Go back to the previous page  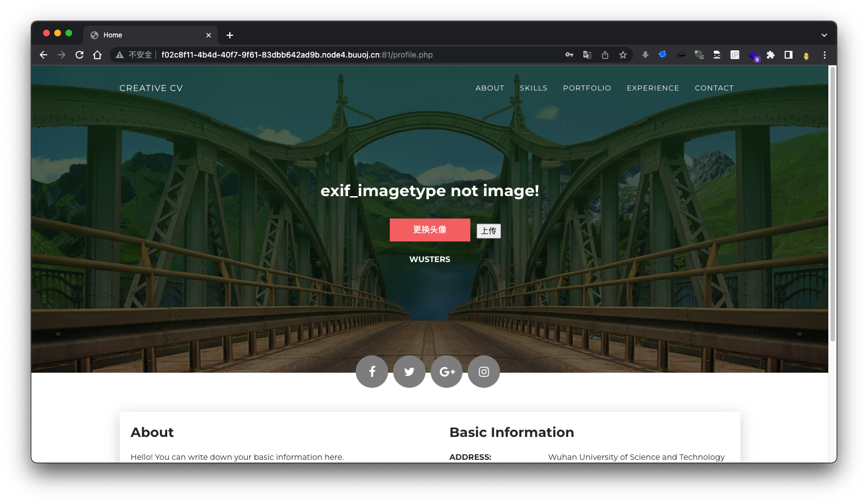44,55
